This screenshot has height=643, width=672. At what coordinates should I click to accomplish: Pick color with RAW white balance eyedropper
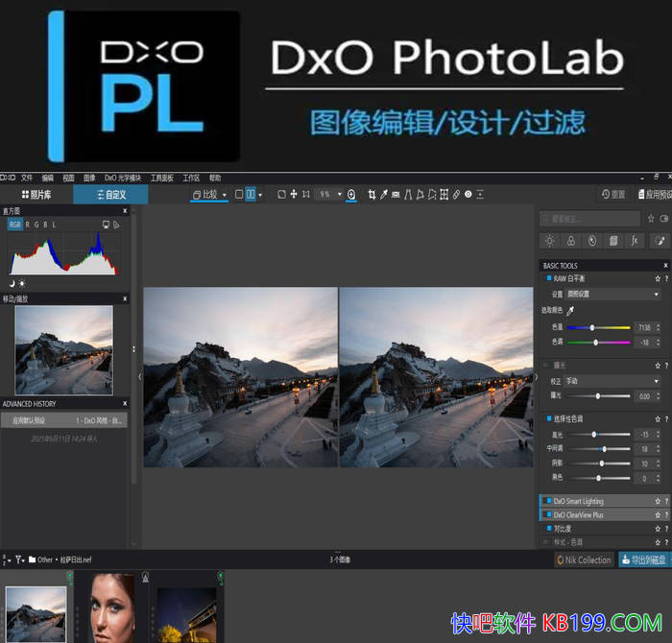[570, 311]
